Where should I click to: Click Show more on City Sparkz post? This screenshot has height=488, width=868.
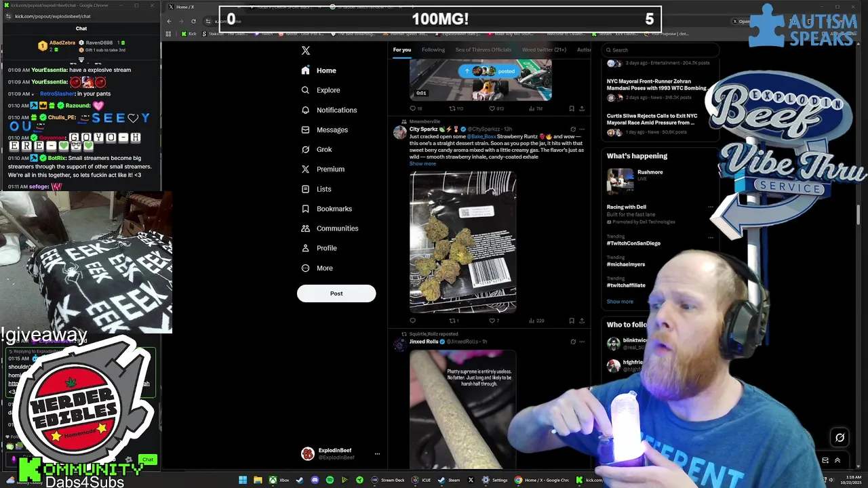point(422,163)
